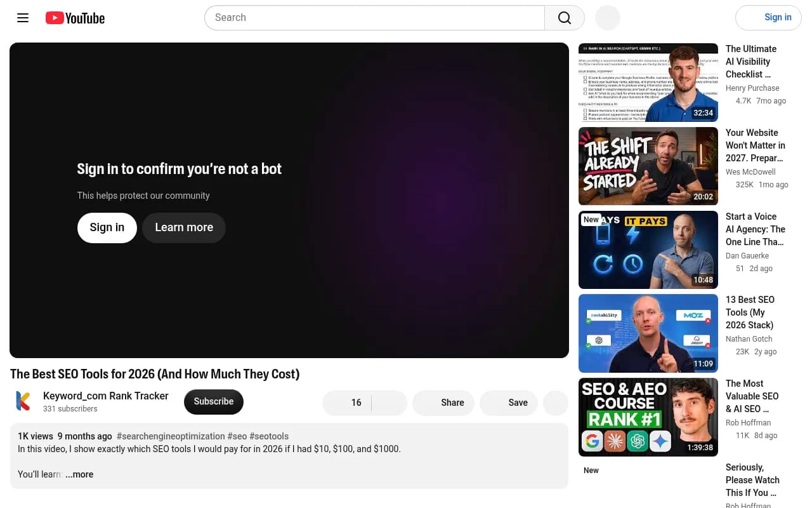This screenshot has height=508, width=812.
Task: Open SEO & AEO COURSE thumbnail
Action: click(x=648, y=417)
